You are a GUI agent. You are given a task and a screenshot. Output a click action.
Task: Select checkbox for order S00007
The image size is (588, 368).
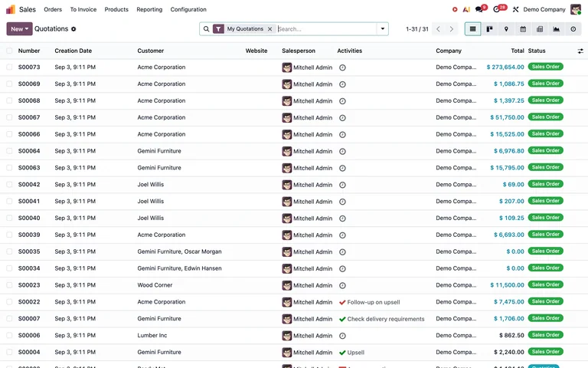9,318
